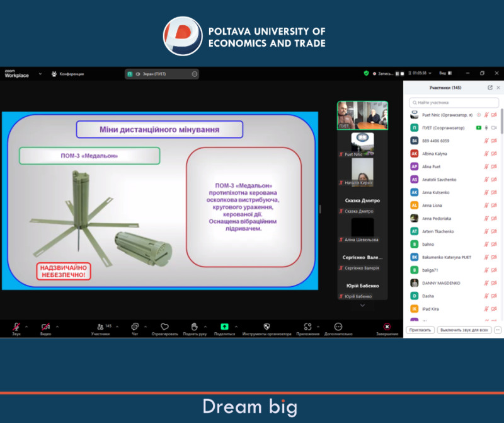This screenshot has width=504, height=423.
Task: Open the Chat panel icon
Action: coord(134,327)
